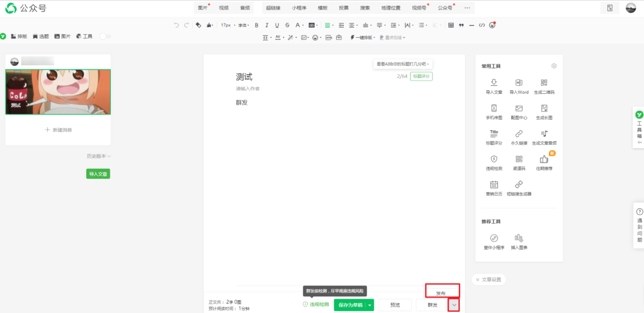Add a 新建消息 article
Image resolution: width=644 pixels, height=313 pixels.
(x=58, y=130)
